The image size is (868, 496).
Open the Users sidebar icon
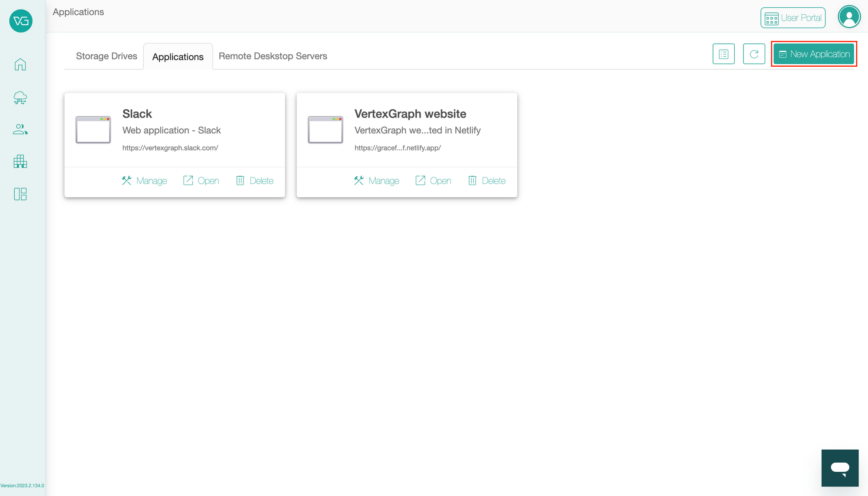[20, 129]
